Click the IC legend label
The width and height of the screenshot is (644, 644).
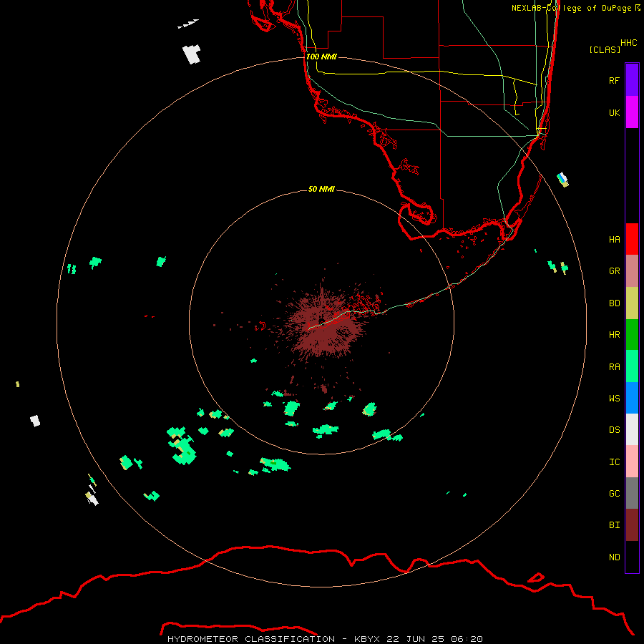tap(614, 462)
